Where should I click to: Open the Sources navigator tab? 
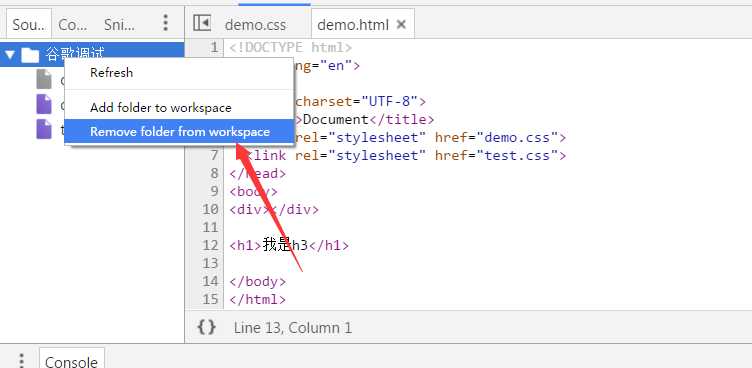pyautogui.click(x=29, y=24)
